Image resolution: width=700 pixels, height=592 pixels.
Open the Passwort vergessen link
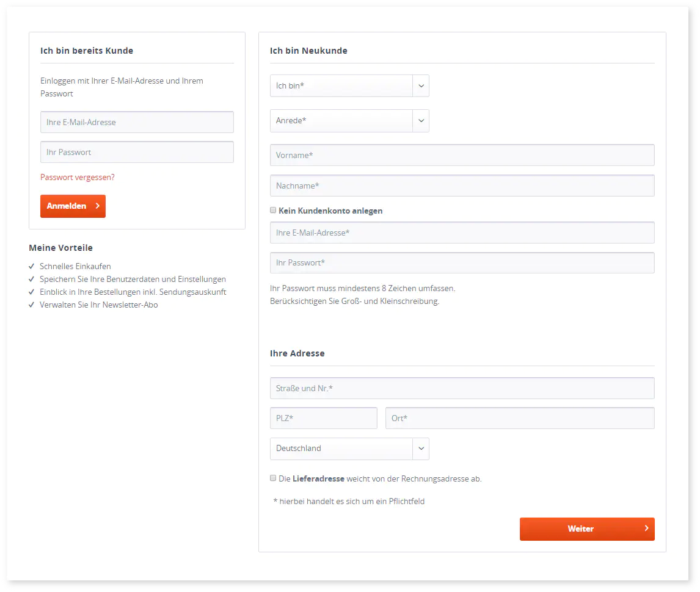(x=78, y=177)
